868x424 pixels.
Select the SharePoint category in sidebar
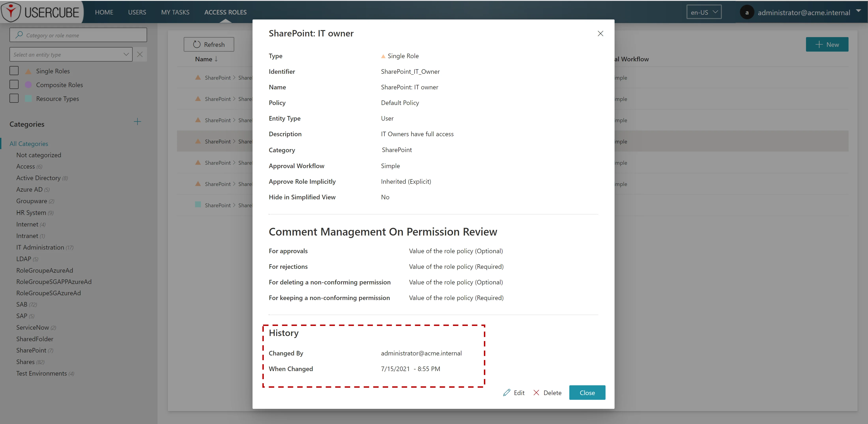point(35,350)
